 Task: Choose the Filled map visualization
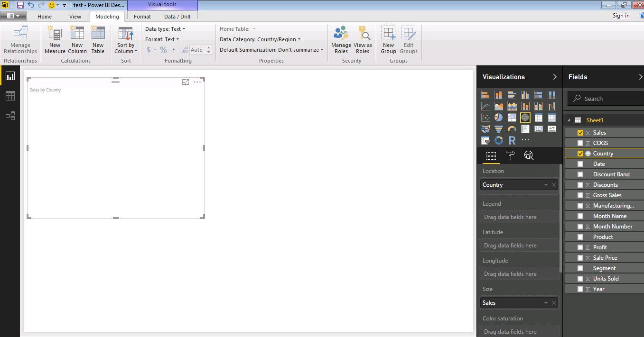coord(485,129)
